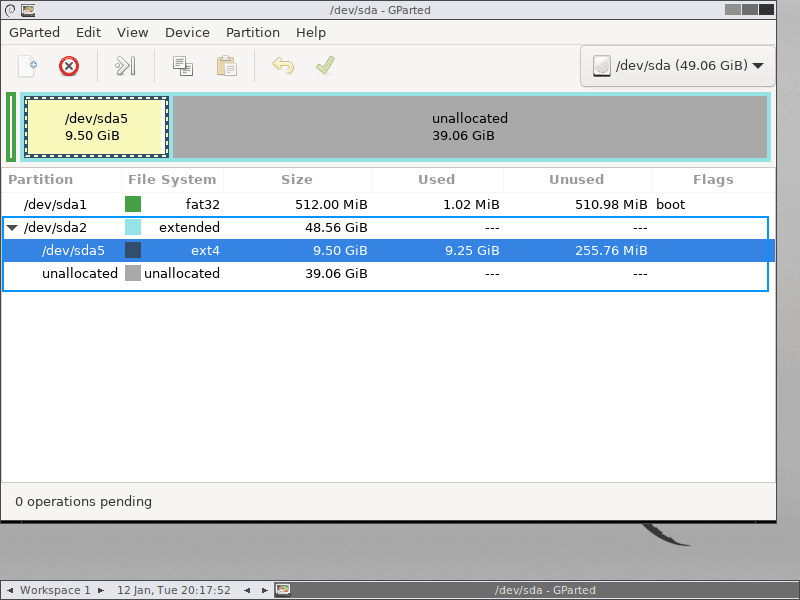This screenshot has height=600, width=800.
Task: Open the /dev/sda device selector dropdown
Action: [677, 66]
